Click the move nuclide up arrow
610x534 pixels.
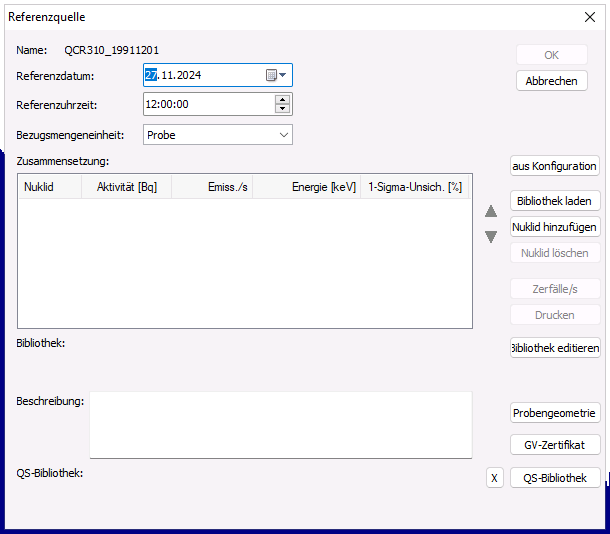(x=491, y=212)
